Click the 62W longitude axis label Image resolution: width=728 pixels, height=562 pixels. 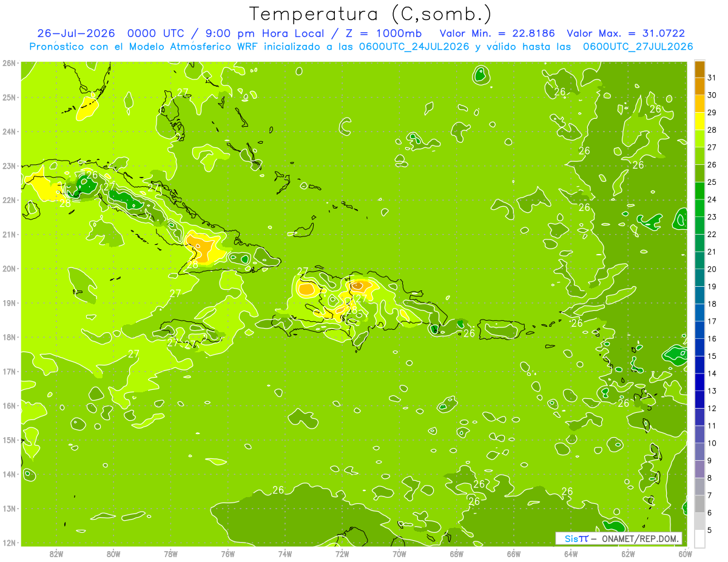(628, 554)
